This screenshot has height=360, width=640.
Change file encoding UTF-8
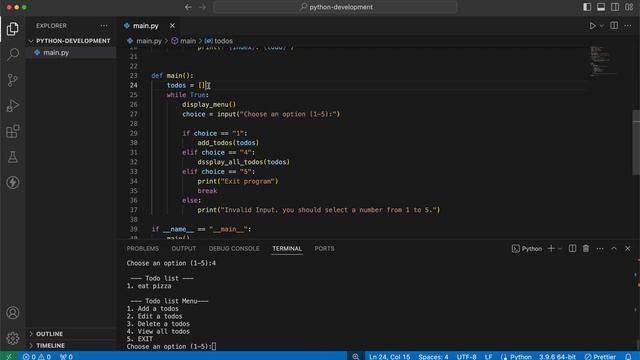pos(466,356)
